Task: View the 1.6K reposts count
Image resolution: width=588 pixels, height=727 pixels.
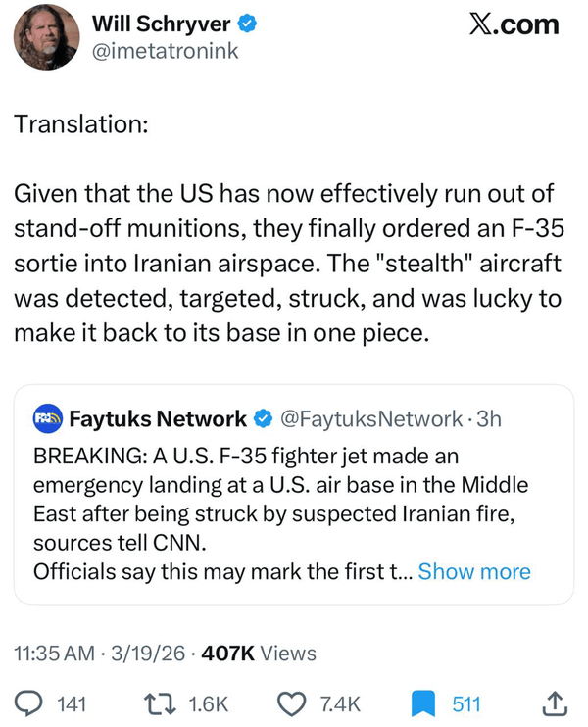Action: (207, 703)
